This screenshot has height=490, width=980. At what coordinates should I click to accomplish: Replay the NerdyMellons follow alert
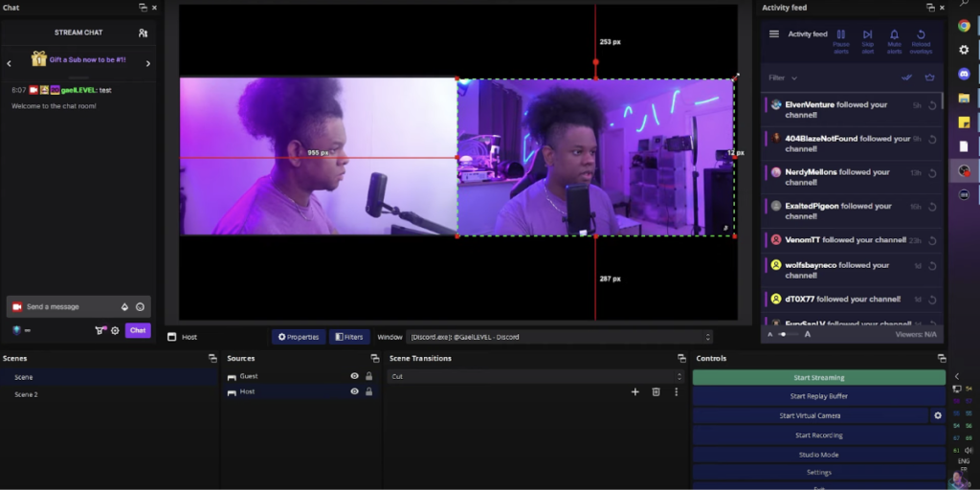point(932,173)
